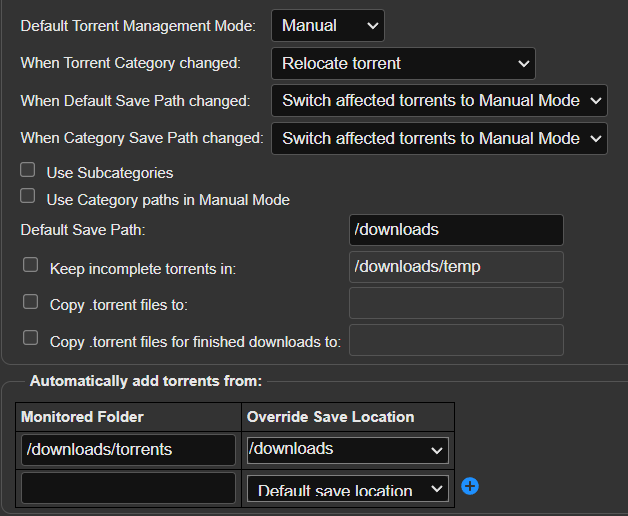The width and height of the screenshot is (628, 516).
Task: Click the empty monitored folder input
Action: 128,488
